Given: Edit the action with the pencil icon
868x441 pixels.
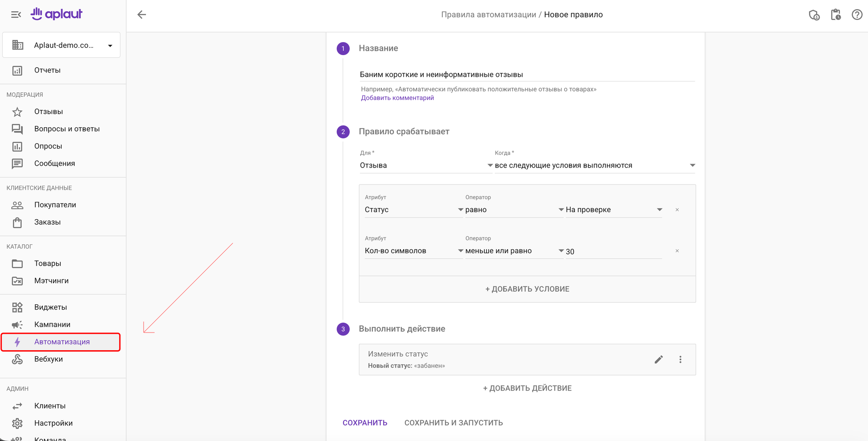Looking at the screenshot, I should coord(658,359).
